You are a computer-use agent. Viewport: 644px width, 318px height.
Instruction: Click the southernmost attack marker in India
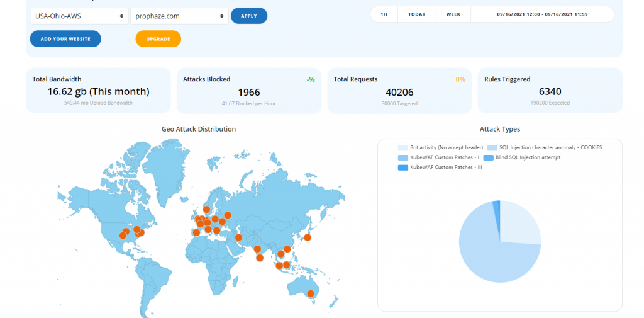[260, 258]
